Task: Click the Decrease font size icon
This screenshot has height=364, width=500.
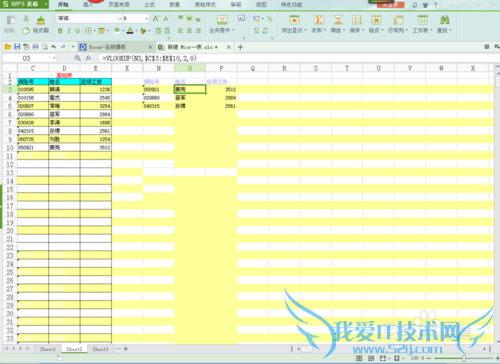Action: (166, 19)
